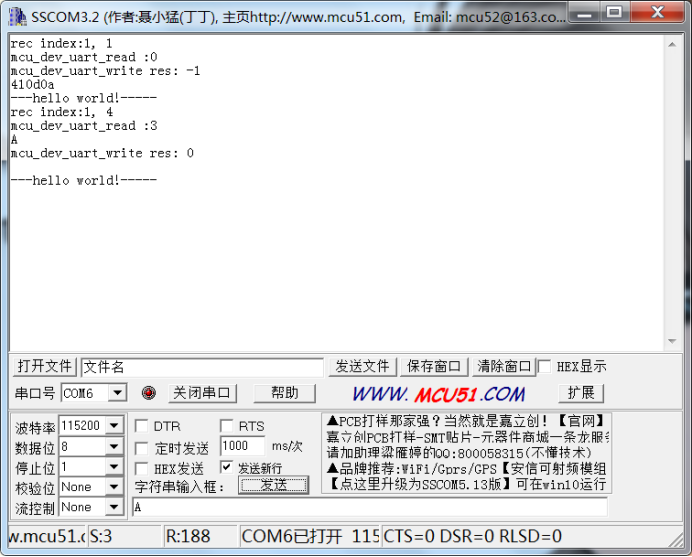Click the string input field containing A
Image resolution: width=692 pixels, height=557 pixels.
click(x=370, y=507)
